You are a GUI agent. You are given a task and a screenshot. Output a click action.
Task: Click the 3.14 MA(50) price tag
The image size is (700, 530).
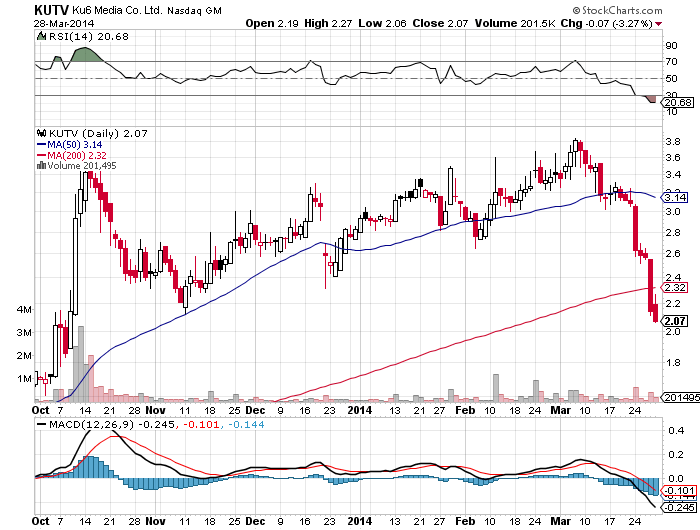coord(675,197)
